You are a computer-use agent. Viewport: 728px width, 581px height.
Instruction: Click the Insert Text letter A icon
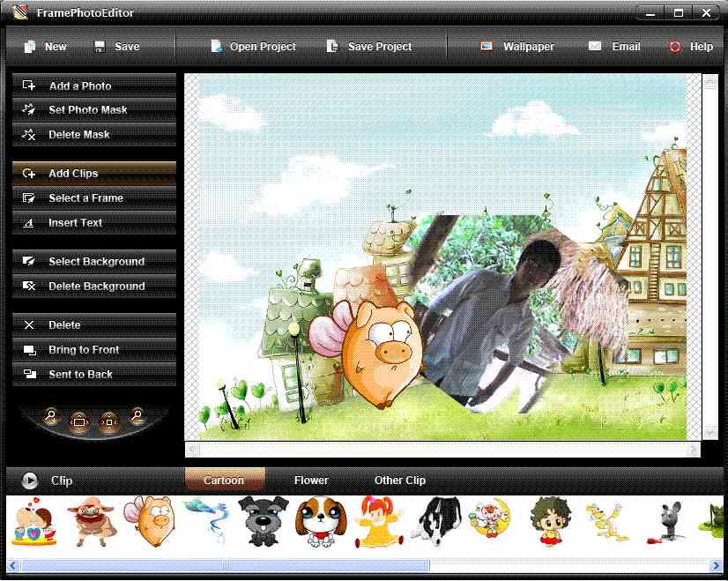pyautogui.click(x=29, y=223)
